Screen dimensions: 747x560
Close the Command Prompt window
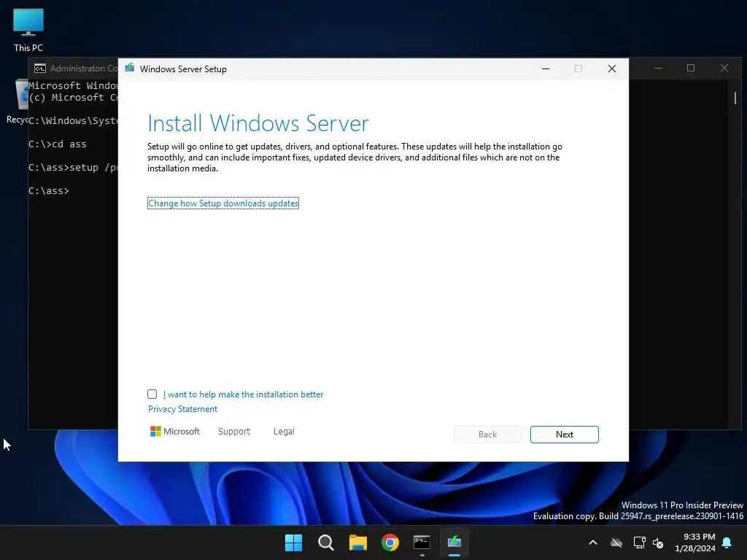tap(724, 68)
